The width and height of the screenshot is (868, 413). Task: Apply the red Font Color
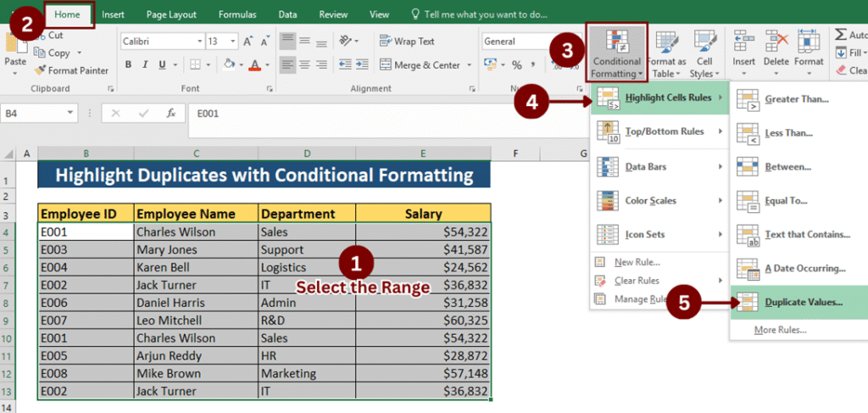pyautogui.click(x=254, y=65)
